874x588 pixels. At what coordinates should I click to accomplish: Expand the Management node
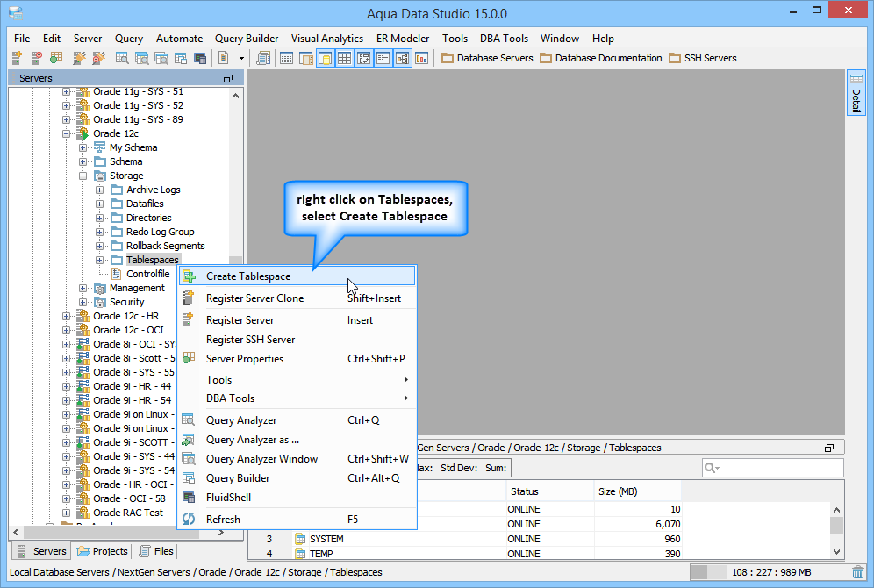82,288
